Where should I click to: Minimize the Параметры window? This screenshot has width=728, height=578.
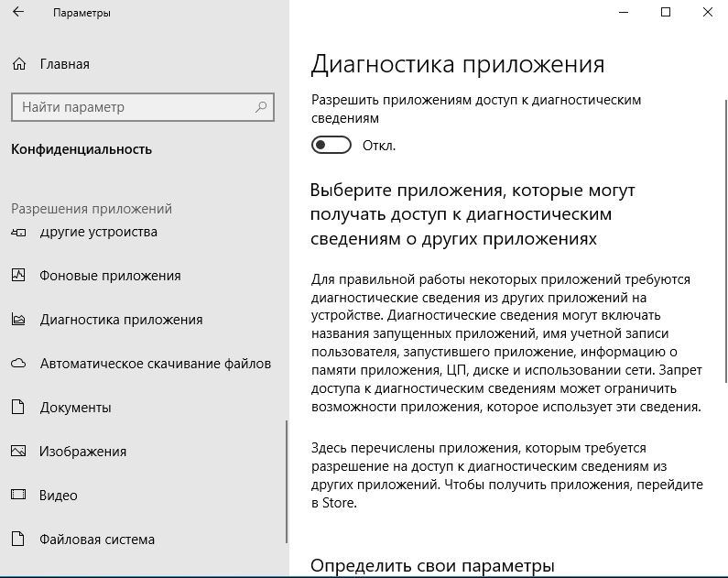(x=624, y=12)
